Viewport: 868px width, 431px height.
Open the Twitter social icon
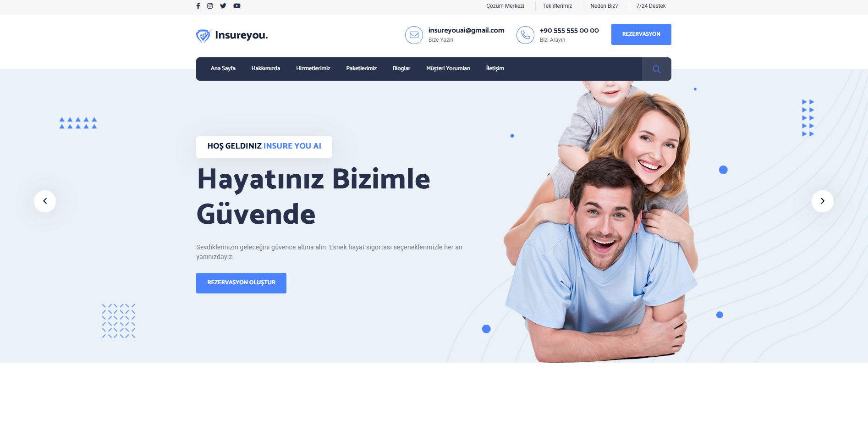tap(223, 6)
